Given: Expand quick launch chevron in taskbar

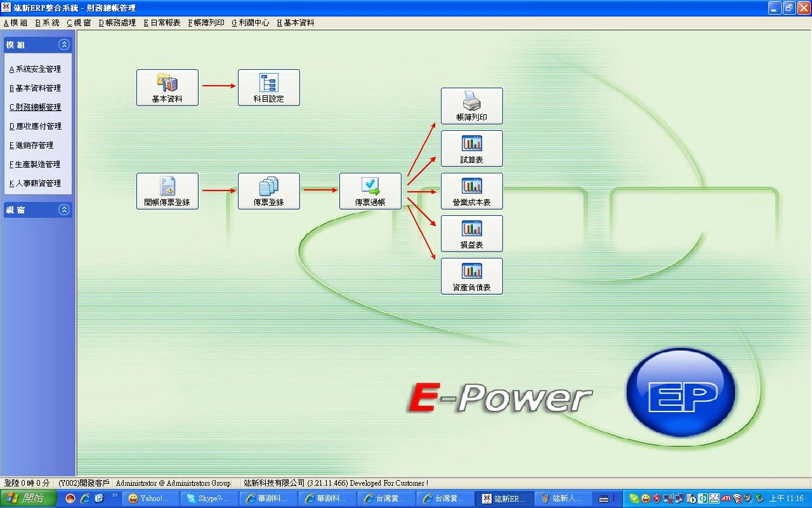Looking at the screenshot, I should [x=115, y=495].
